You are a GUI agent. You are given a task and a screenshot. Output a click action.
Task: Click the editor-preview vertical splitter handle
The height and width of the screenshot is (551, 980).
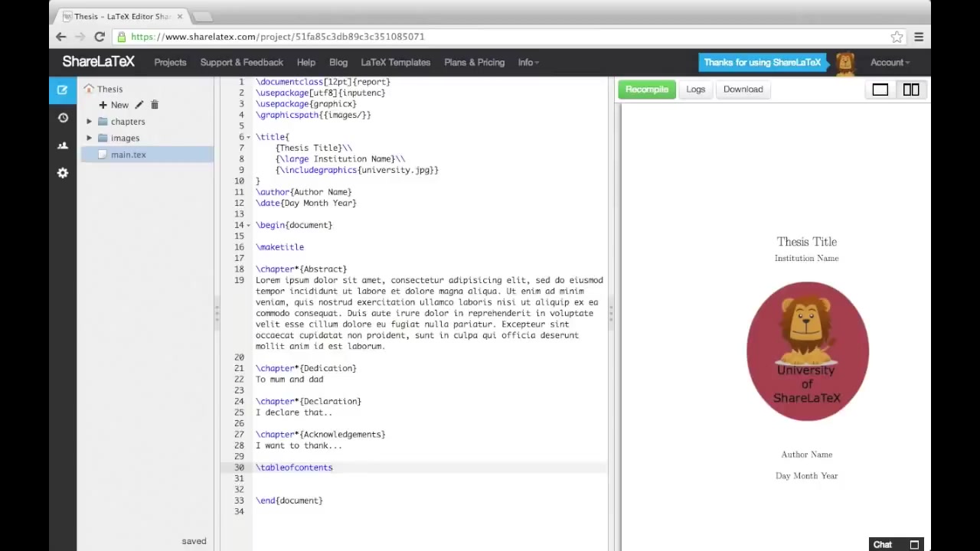(x=611, y=314)
